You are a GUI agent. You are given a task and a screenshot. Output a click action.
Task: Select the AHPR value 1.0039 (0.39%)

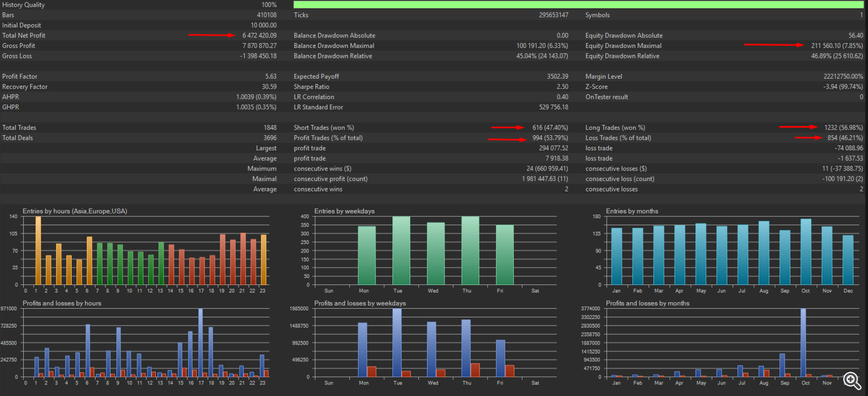pyautogui.click(x=256, y=97)
